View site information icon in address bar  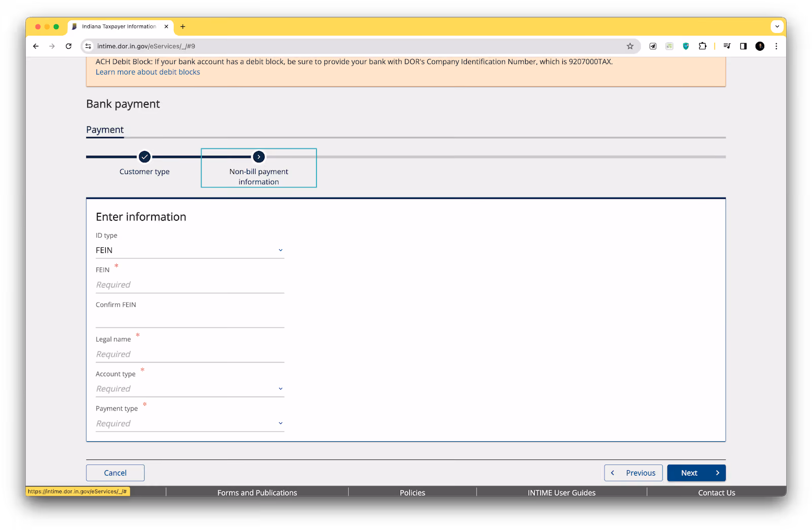tap(88, 46)
